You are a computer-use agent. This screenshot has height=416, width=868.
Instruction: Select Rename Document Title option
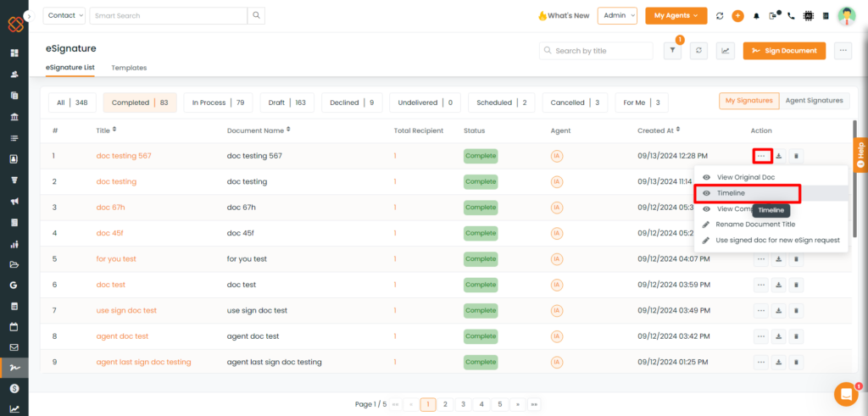[x=771, y=225]
